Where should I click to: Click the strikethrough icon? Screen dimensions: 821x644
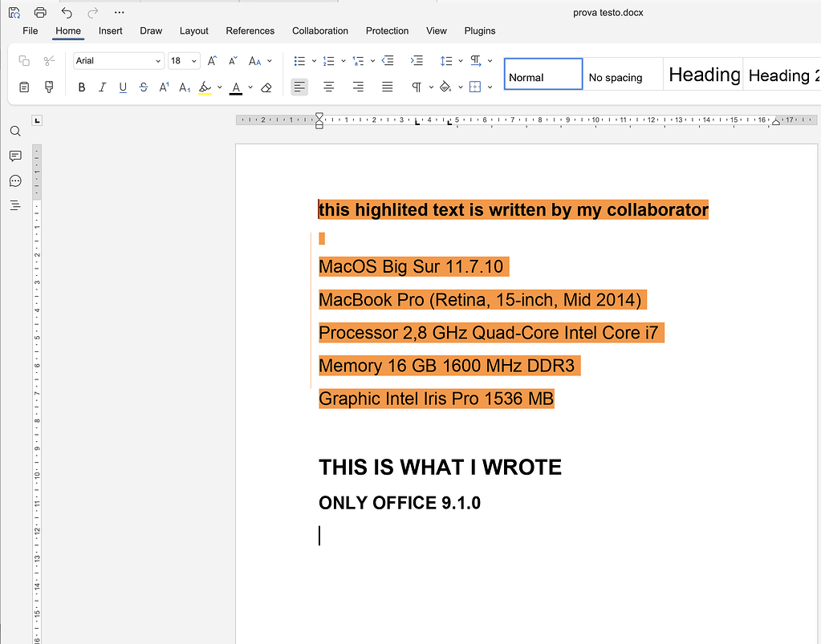click(143, 87)
